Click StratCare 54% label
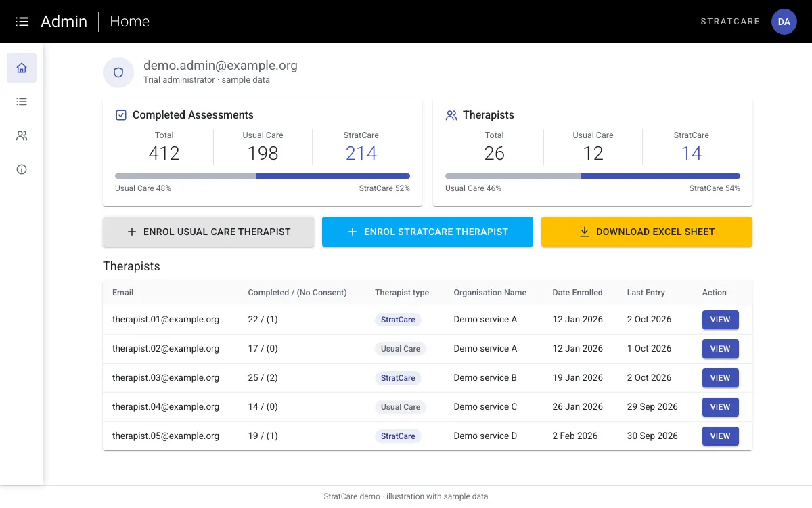The height and width of the screenshot is (508, 812). point(715,188)
